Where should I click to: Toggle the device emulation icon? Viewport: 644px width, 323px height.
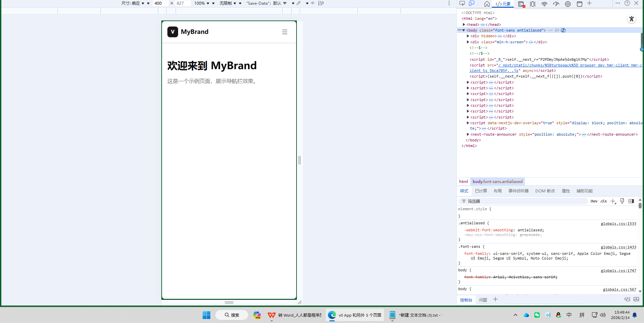(472, 4)
